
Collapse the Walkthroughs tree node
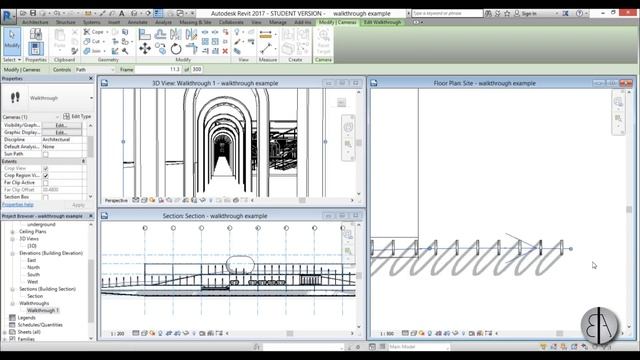pos(13,304)
